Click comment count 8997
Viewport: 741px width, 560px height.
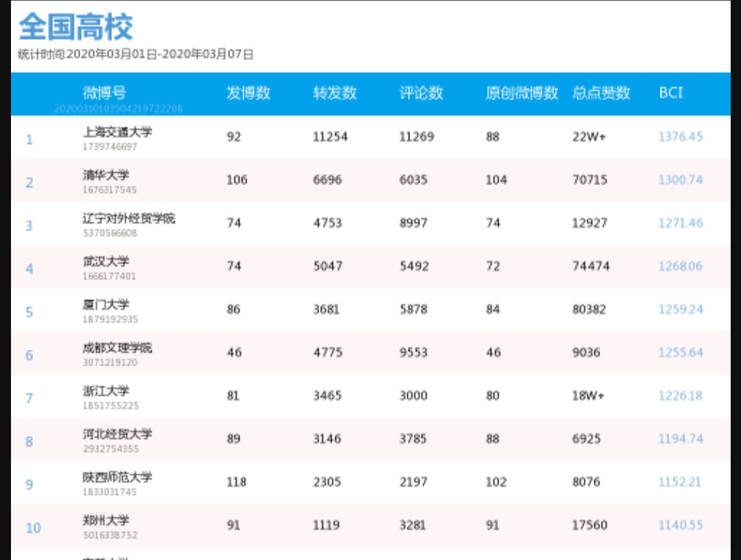(413, 223)
